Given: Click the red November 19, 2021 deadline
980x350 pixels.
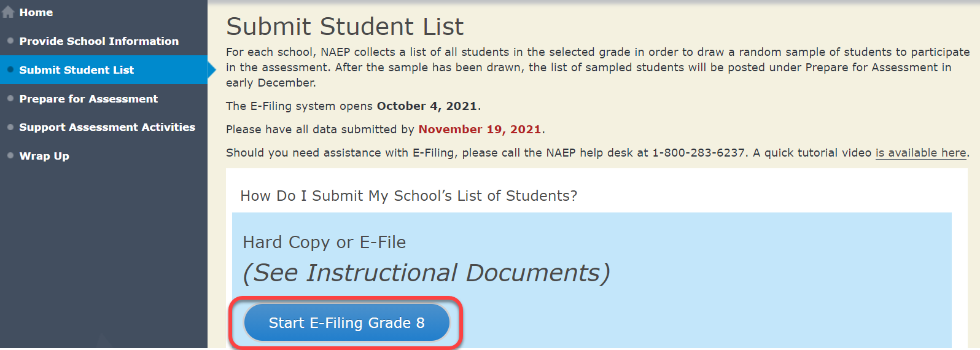Looking at the screenshot, I should click(480, 130).
